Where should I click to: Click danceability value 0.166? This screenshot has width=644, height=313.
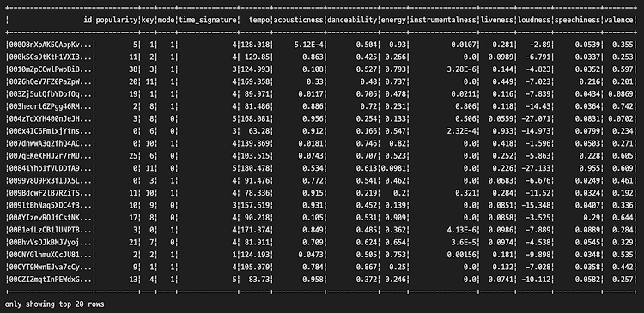(367, 131)
